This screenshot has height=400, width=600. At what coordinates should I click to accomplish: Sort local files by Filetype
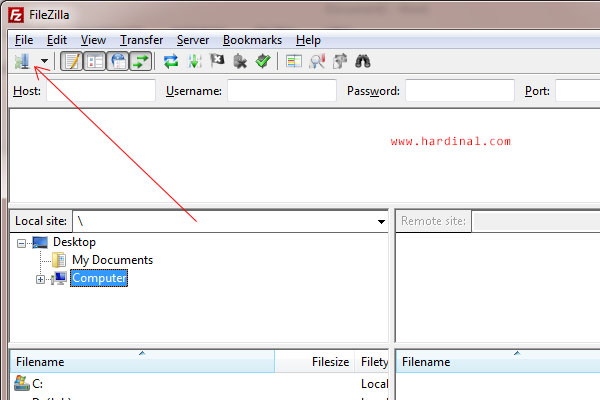coord(372,361)
